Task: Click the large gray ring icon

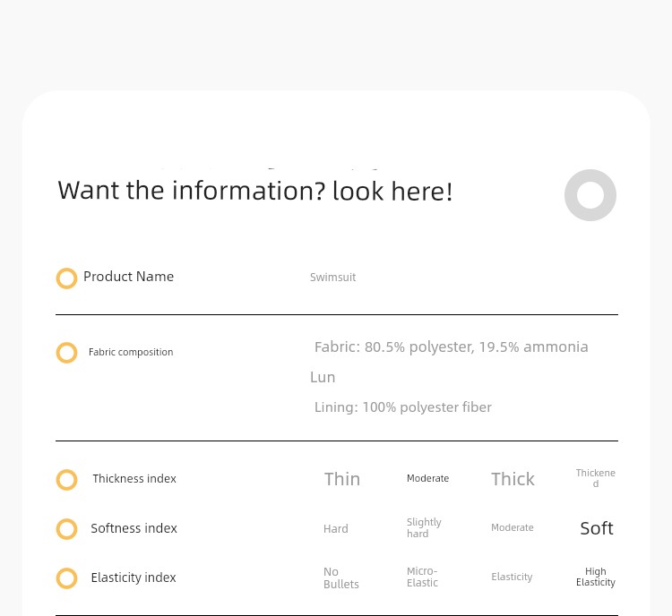Action: (590, 195)
